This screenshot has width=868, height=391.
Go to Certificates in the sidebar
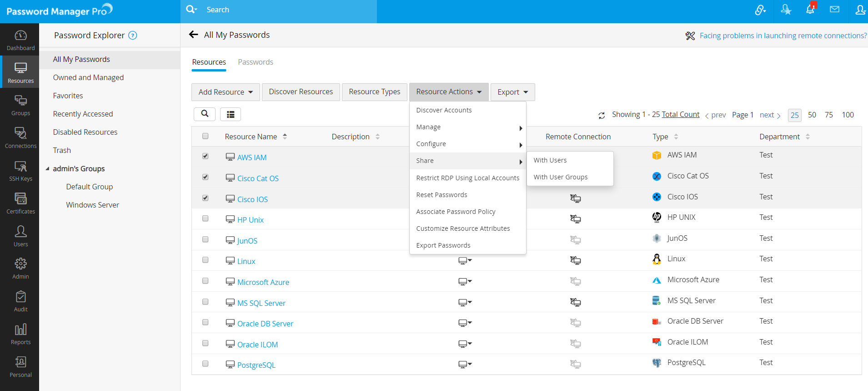coord(20,203)
